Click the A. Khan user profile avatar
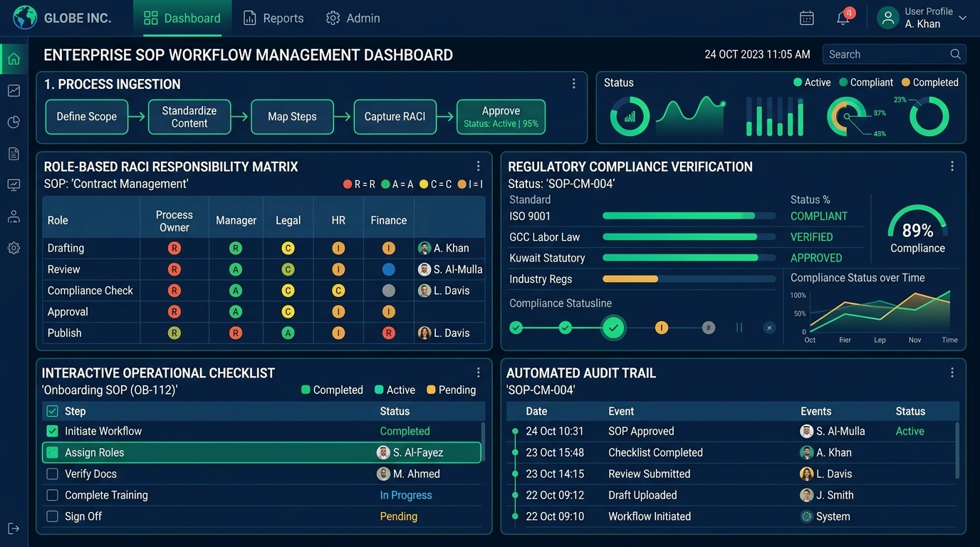980x547 pixels. tap(888, 19)
